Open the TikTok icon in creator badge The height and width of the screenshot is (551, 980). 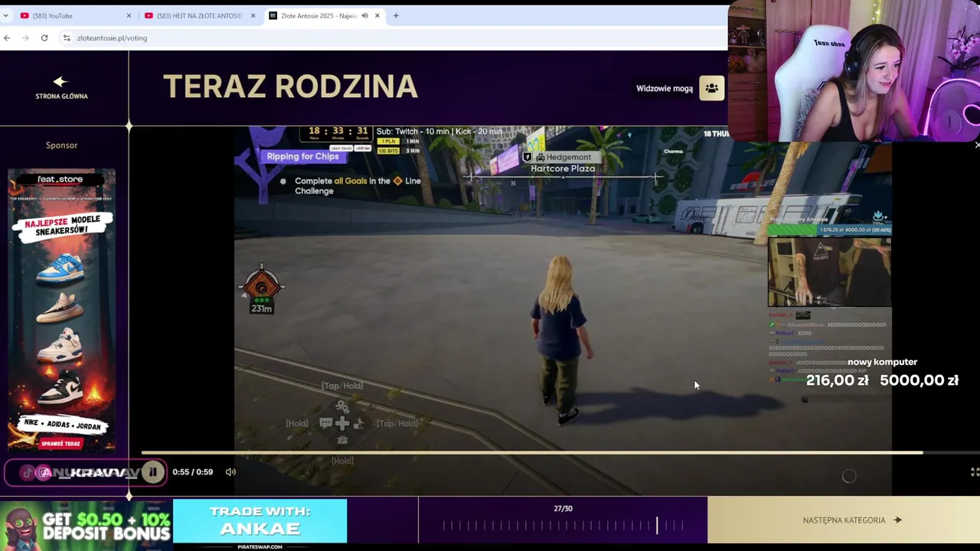[28, 472]
